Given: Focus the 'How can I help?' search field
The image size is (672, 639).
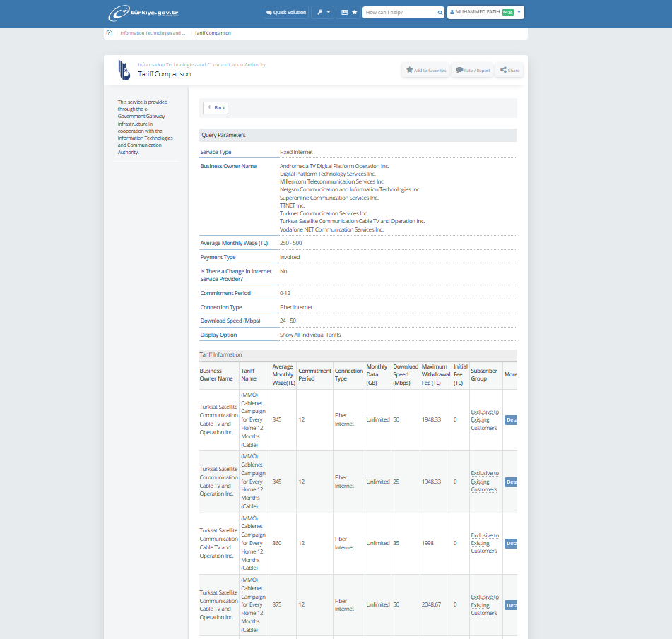Looking at the screenshot, I should (401, 13).
